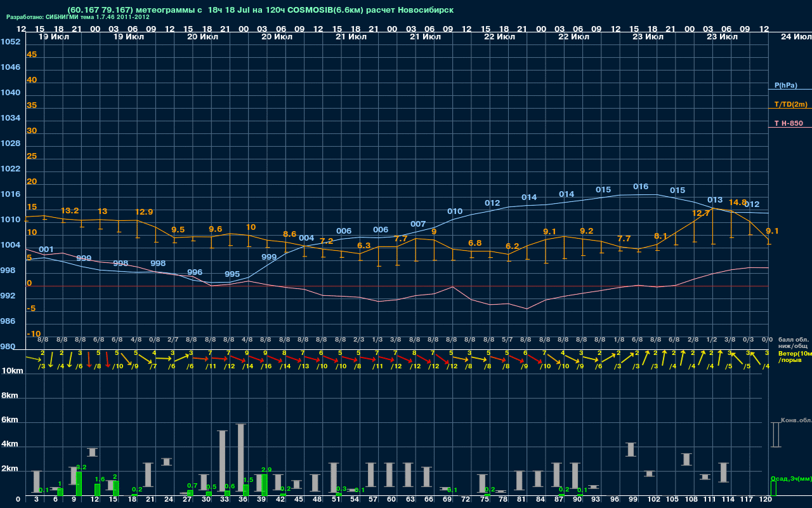This screenshot has height=508, width=812.
Task: Click the 995 pressure minimum value
Action: click(x=232, y=274)
